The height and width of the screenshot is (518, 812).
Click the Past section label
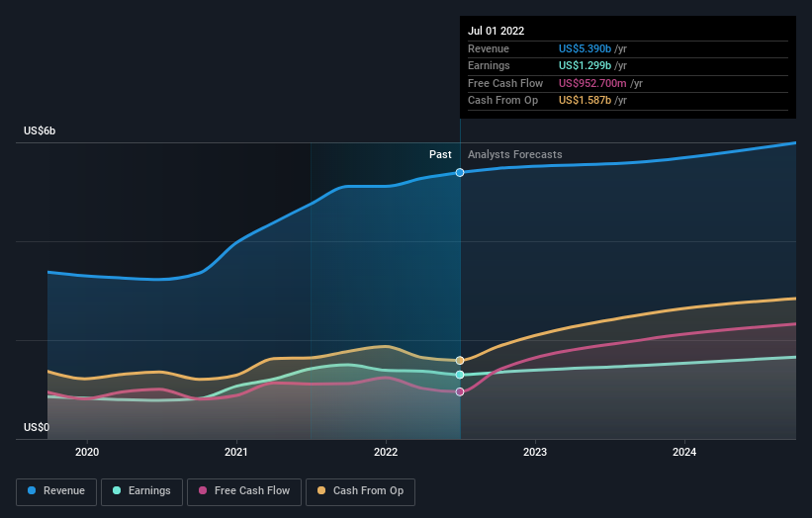(440, 155)
